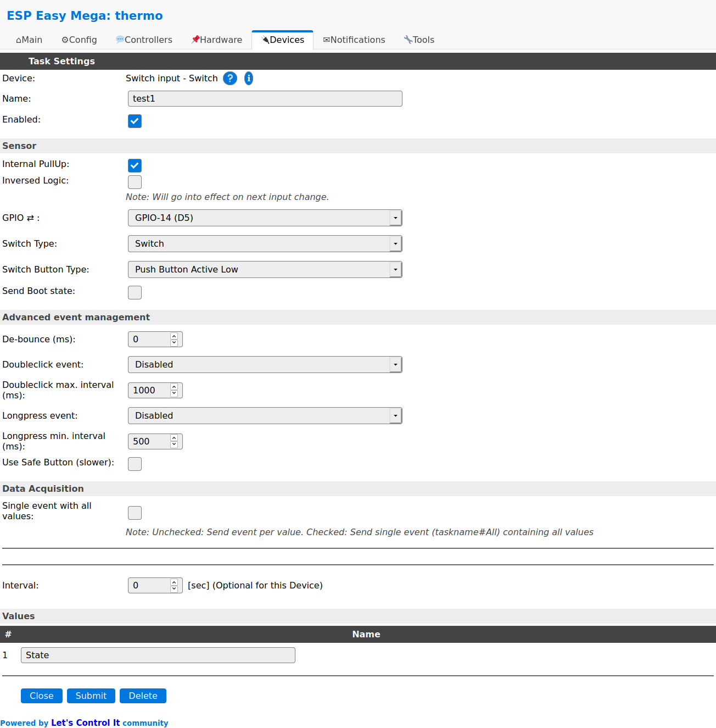Go to the Main tab
Viewport: 716px width, 728px height.
click(29, 40)
